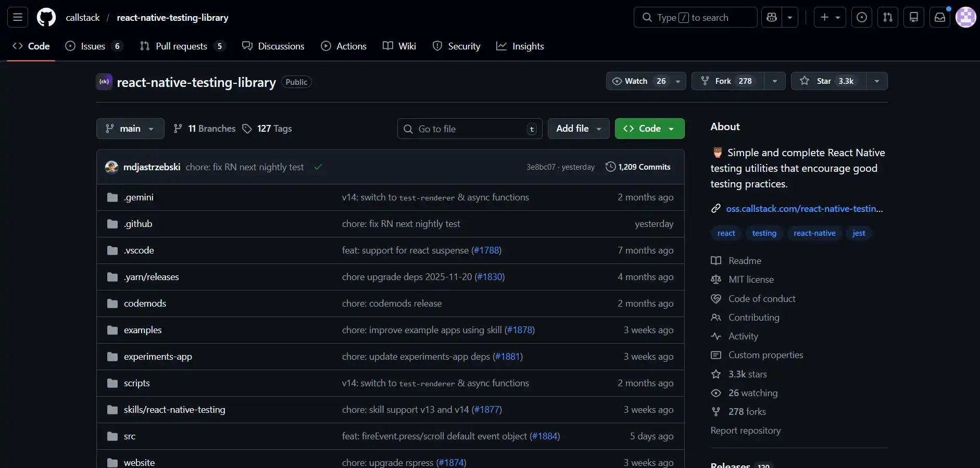Open the examples folder
The height and width of the screenshot is (468, 980).
click(143, 330)
